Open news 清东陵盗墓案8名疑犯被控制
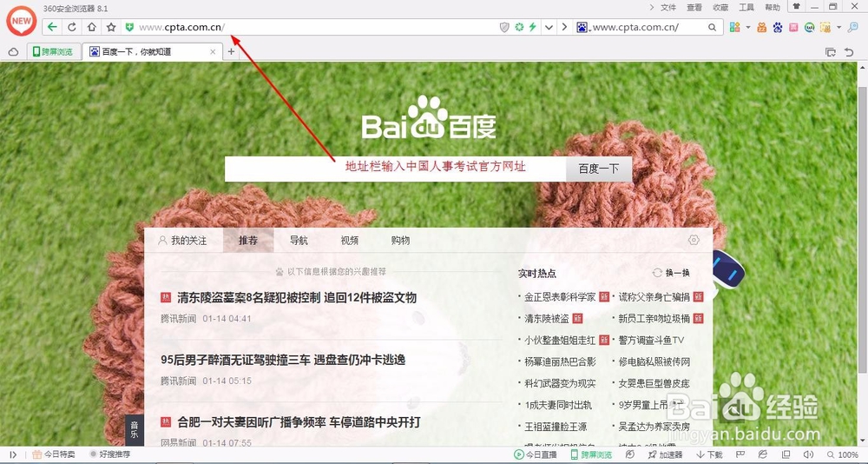 pyautogui.click(x=297, y=298)
